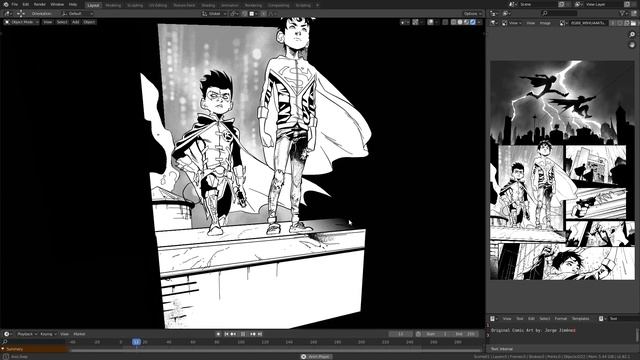
Task: Switch to the UV Editing workspace tab
Action: click(158, 5)
